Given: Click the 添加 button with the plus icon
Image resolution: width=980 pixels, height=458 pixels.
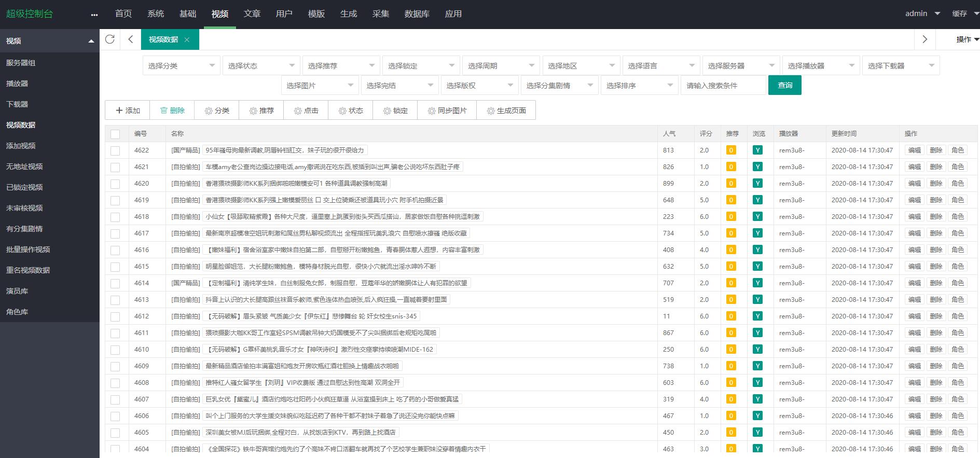Looking at the screenshot, I should tap(128, 110).
